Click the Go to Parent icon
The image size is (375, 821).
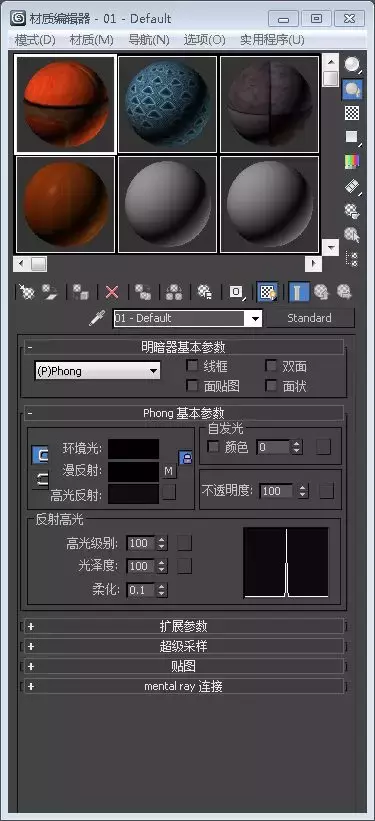322,292
